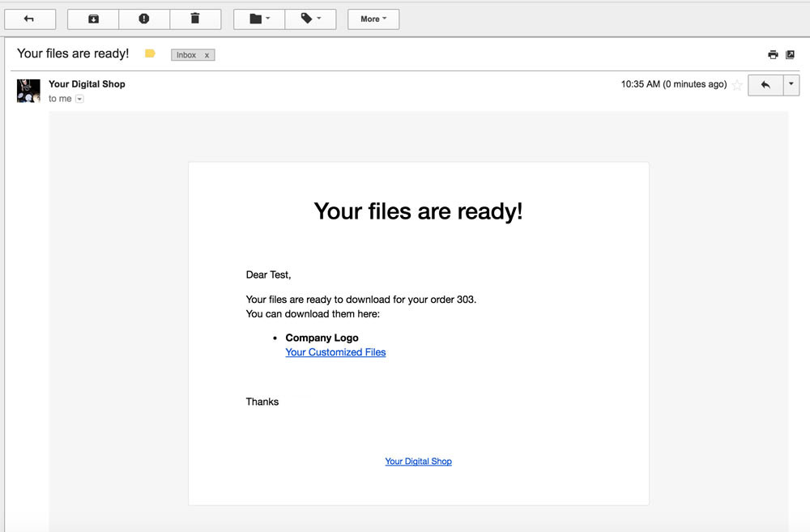Viewport: 810px width, 532px height.
Task: Expand recipient details next to 'to me'
Action: pos(79,99)
